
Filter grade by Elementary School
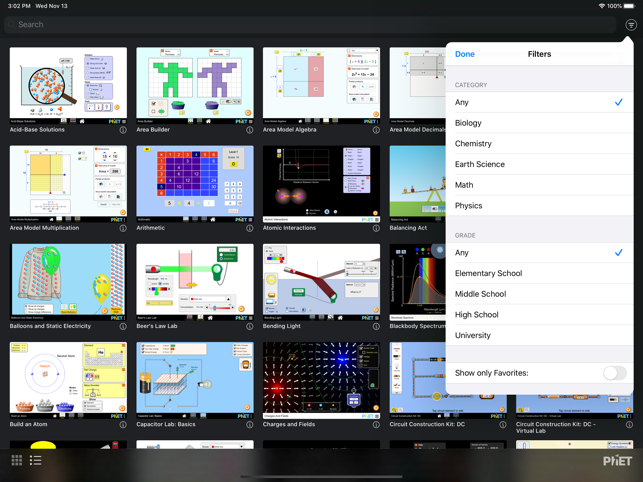pos(539,273)
